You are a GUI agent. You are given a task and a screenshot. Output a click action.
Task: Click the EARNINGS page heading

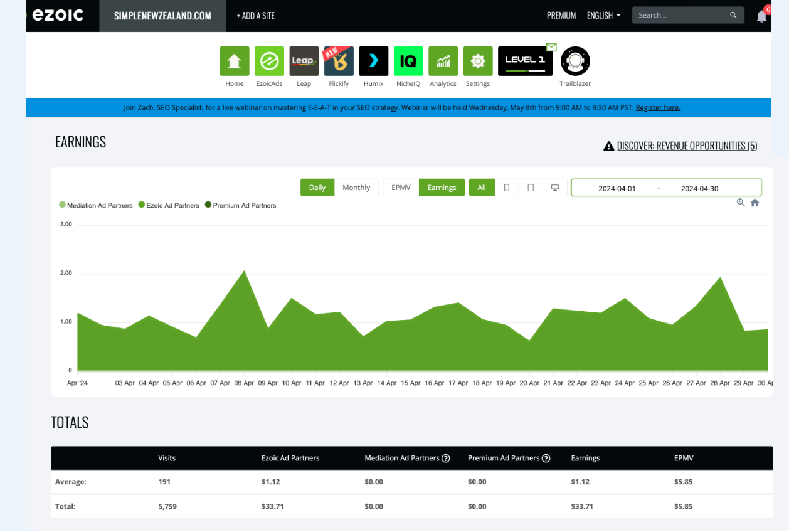pyautogui.click(x=81, y=142)
